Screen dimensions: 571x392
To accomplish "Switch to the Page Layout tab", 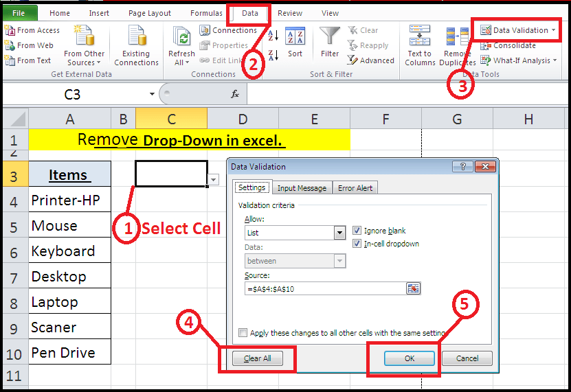I will [150, 13].
